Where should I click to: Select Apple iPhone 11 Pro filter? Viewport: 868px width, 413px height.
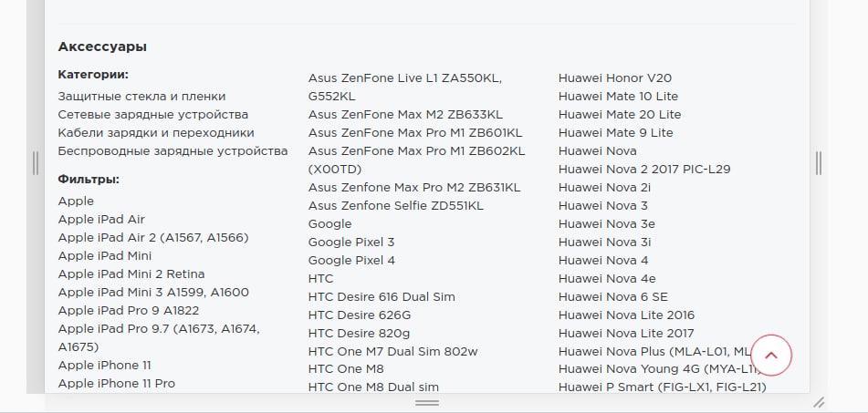[116, 384]
